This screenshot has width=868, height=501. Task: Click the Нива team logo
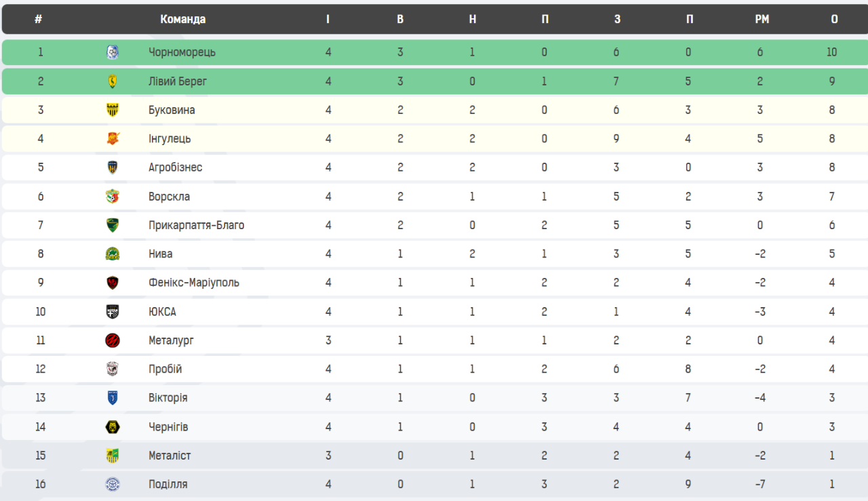[113, 254]
